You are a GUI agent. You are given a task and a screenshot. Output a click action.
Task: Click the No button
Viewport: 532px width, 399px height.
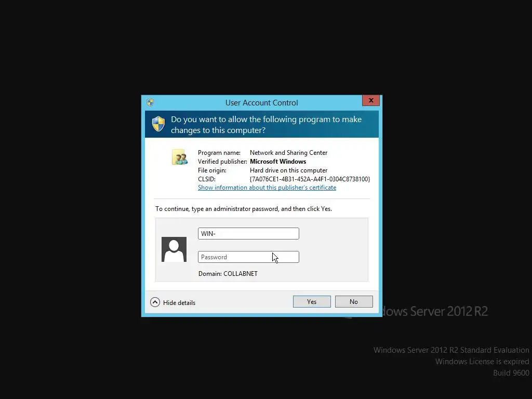[353, 302]
